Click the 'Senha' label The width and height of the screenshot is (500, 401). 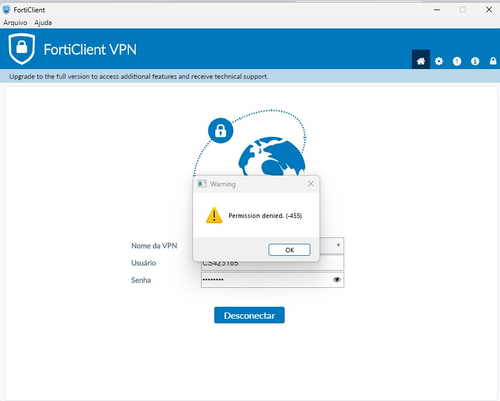[x=141, y=280]
